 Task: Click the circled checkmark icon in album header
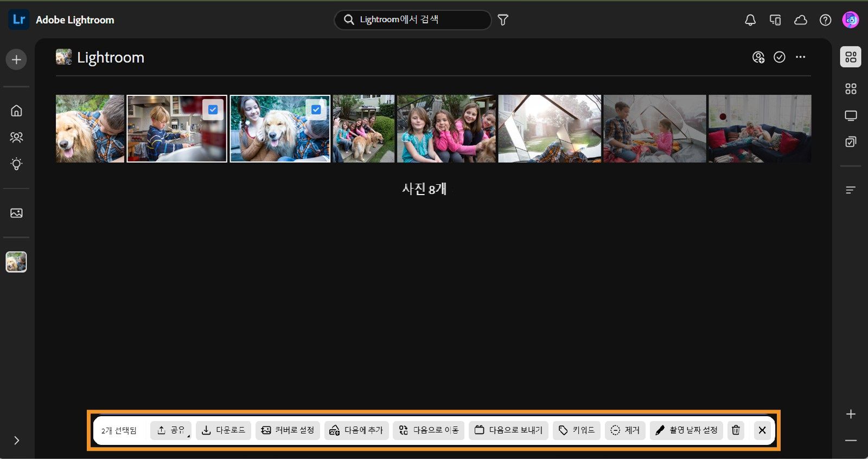click(780, 57)
